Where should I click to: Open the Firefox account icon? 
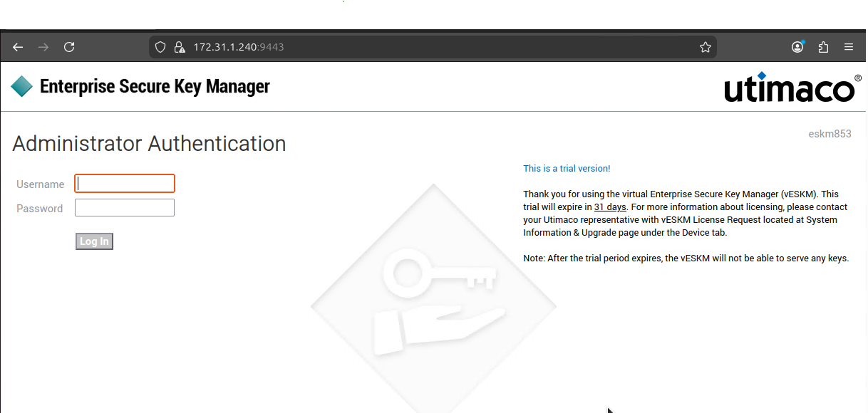point(798,47)
